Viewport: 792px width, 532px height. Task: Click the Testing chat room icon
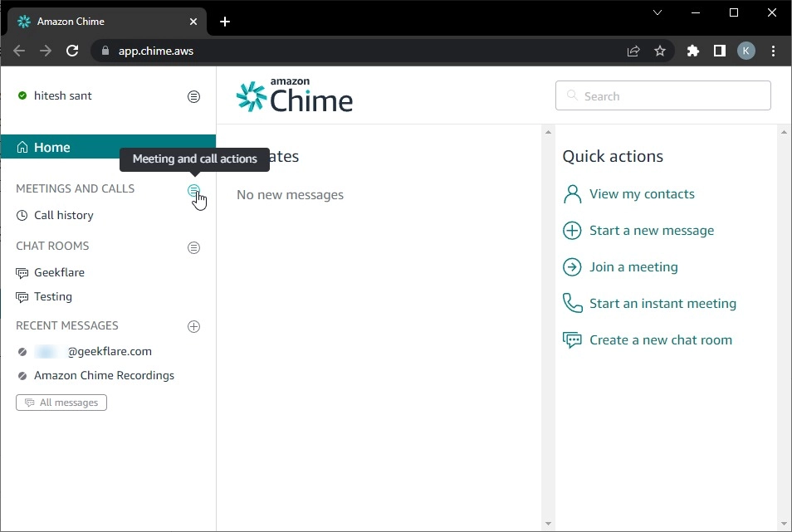tap(22, 297)
